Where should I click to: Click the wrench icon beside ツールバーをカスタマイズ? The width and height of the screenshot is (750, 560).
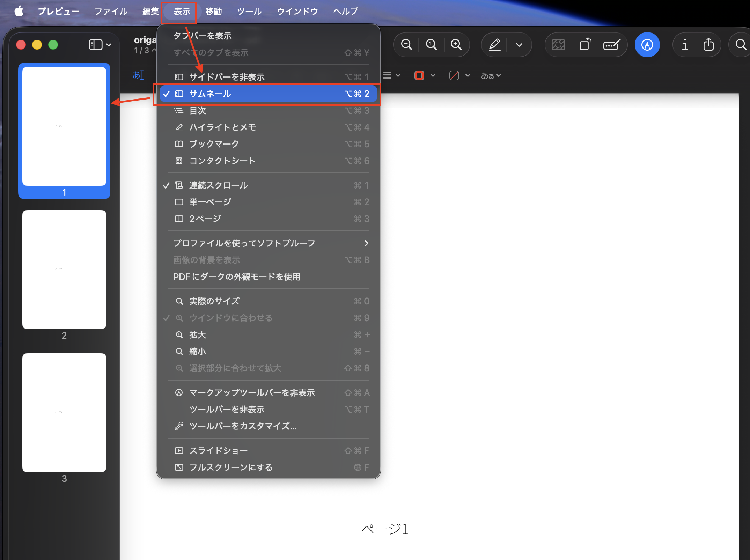[x=179, y=426]
